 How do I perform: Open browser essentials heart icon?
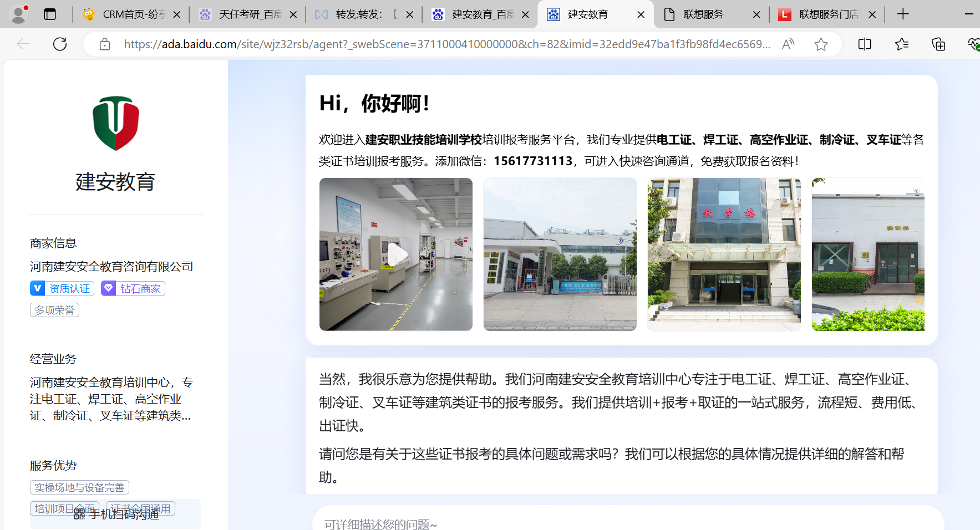tap(973, 44)
